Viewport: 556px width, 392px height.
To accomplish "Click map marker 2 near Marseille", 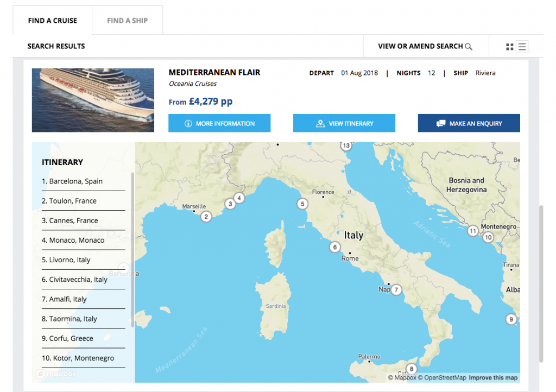I will 206,217.
